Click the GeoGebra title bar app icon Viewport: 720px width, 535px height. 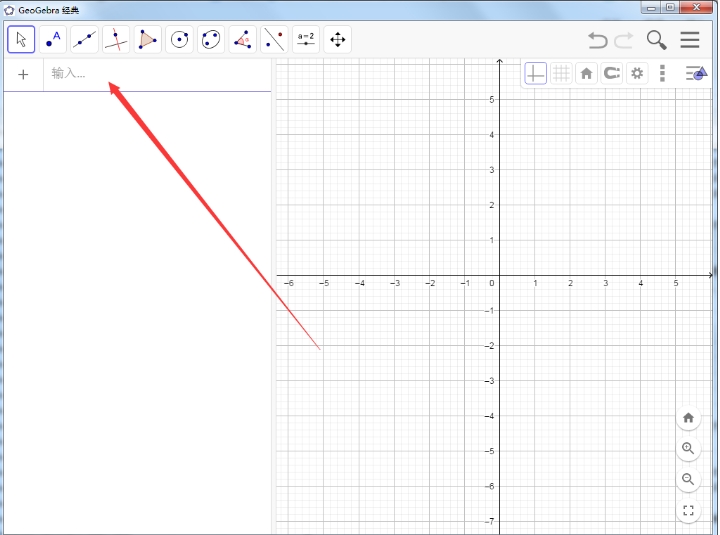coord(9,10)
